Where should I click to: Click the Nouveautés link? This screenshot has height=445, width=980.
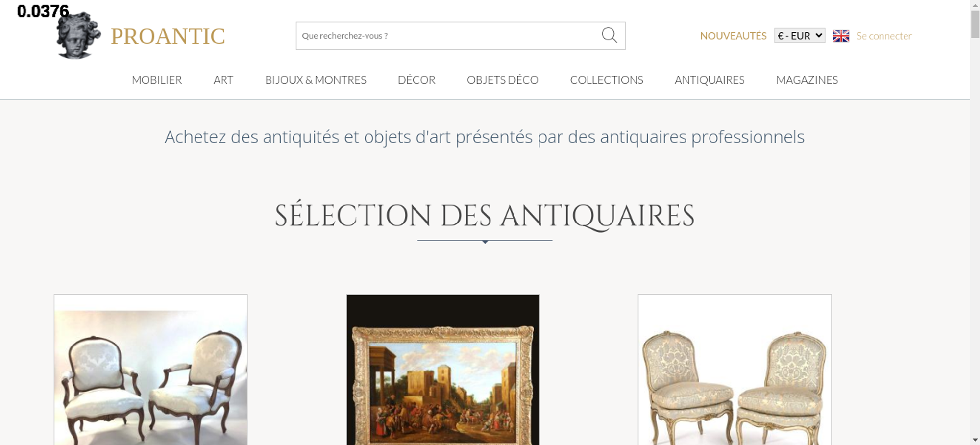coord(733,36)
